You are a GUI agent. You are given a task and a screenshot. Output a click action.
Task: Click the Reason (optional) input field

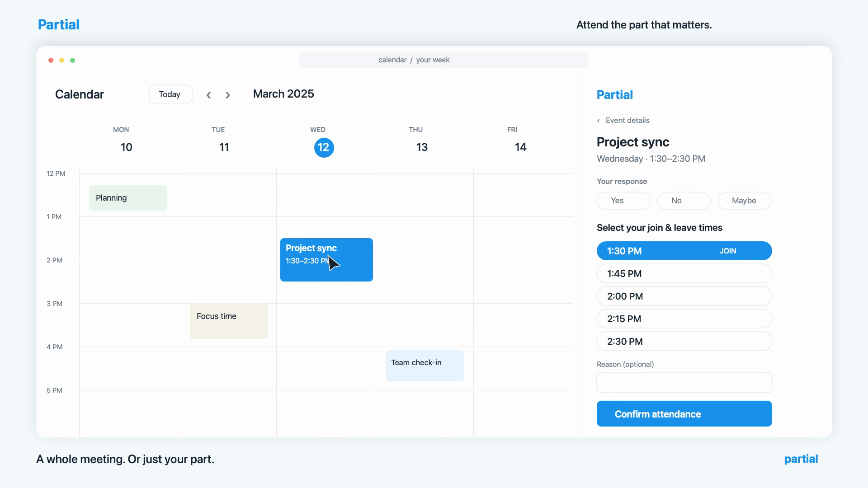click(684, 382)
